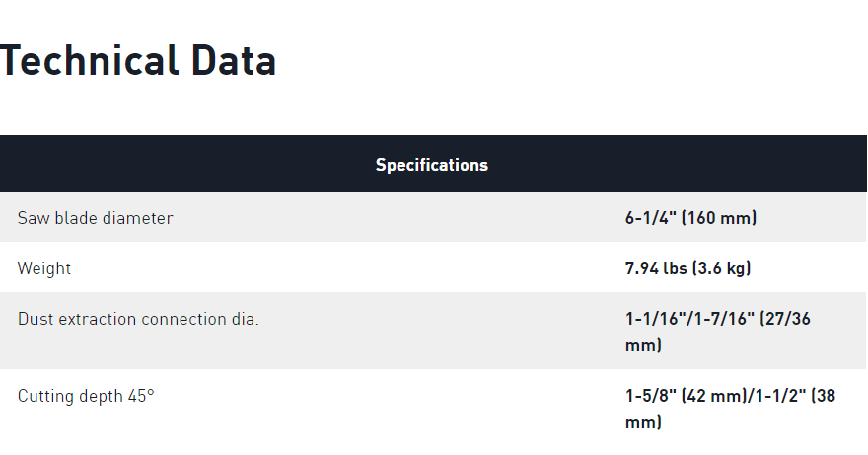The height and width of the screenshot is (455, 868).
Task: Click the word "Cutting" in the last row
Action: [45, 396]
